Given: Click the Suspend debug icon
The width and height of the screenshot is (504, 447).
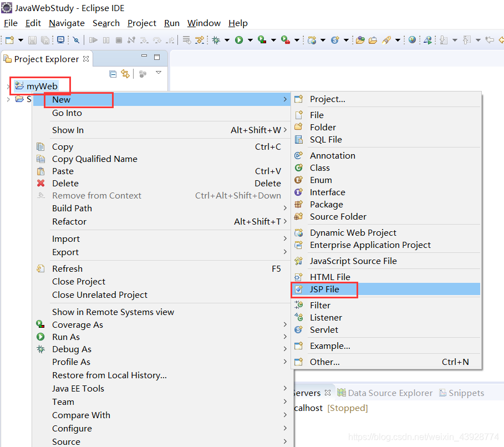Looking at the screenshot, I should pos(106,40).
